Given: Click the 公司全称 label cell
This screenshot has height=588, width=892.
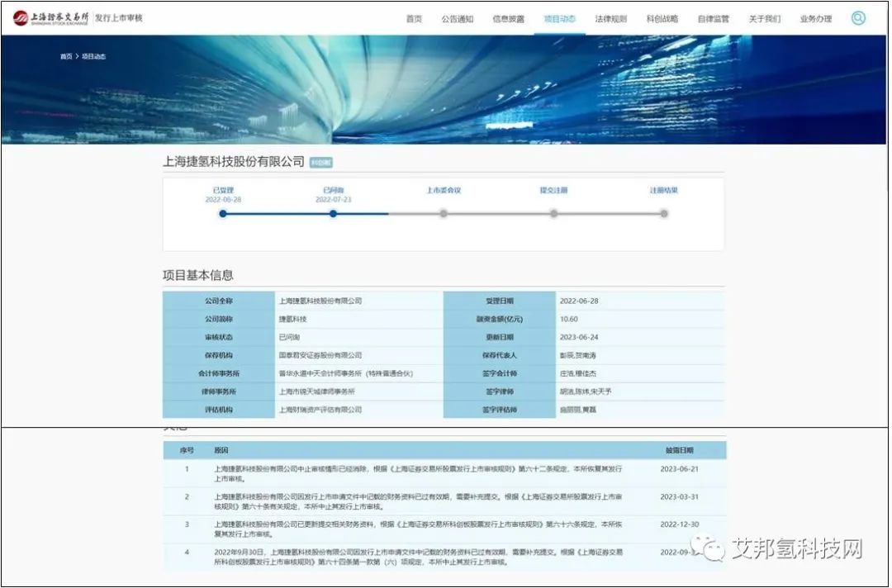Looking at the screenshot, I should [219, 301].
